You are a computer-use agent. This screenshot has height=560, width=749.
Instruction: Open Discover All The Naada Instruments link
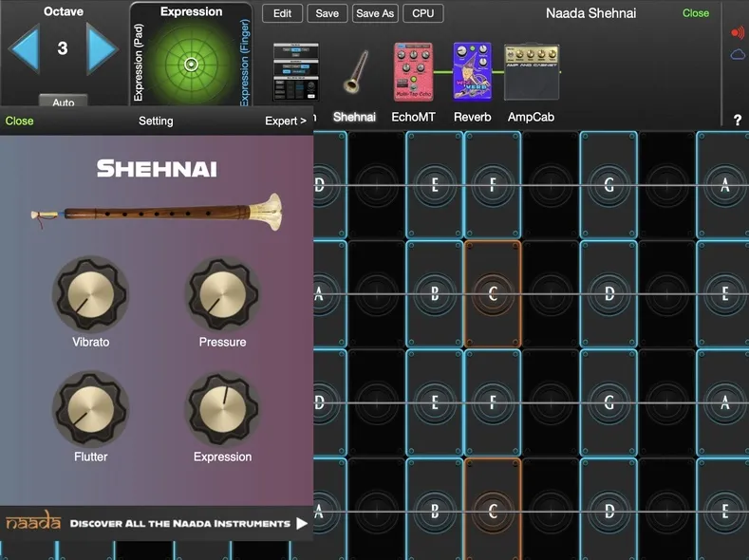(x=180, y=523)
